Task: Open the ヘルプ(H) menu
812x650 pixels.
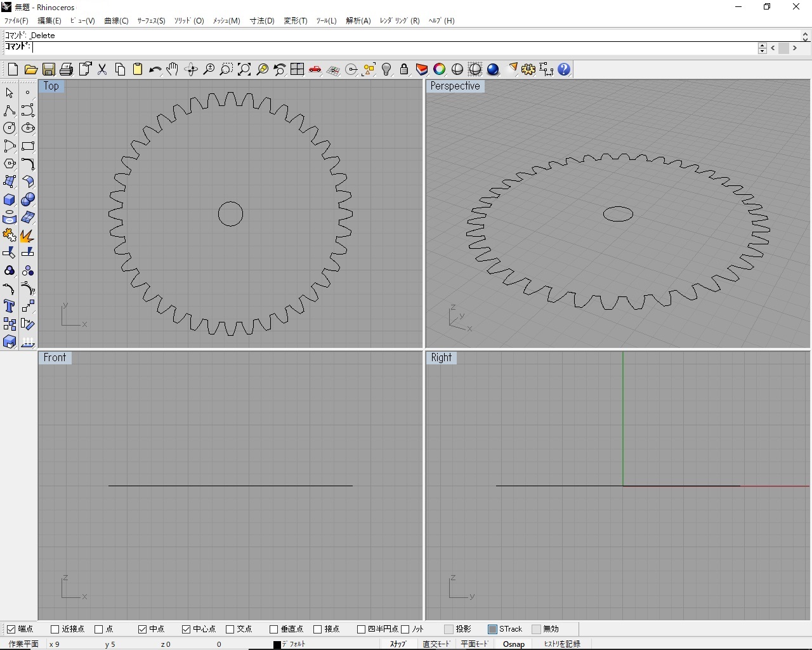Action: point(442,21)
